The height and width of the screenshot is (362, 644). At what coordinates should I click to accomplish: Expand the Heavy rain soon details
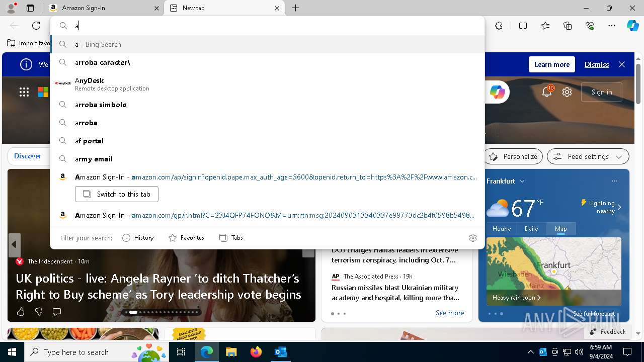pyautogui.click(x=517, y=298)
